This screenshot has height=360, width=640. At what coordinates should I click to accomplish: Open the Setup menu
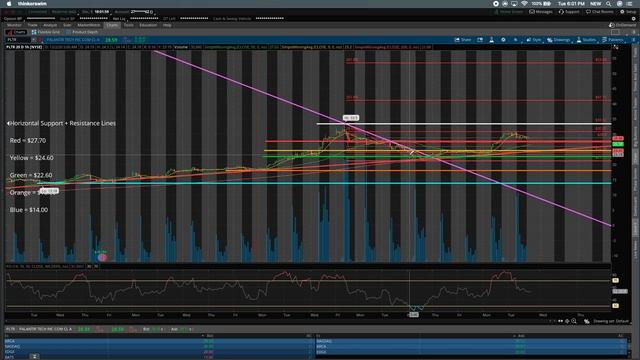click(628, 12)
